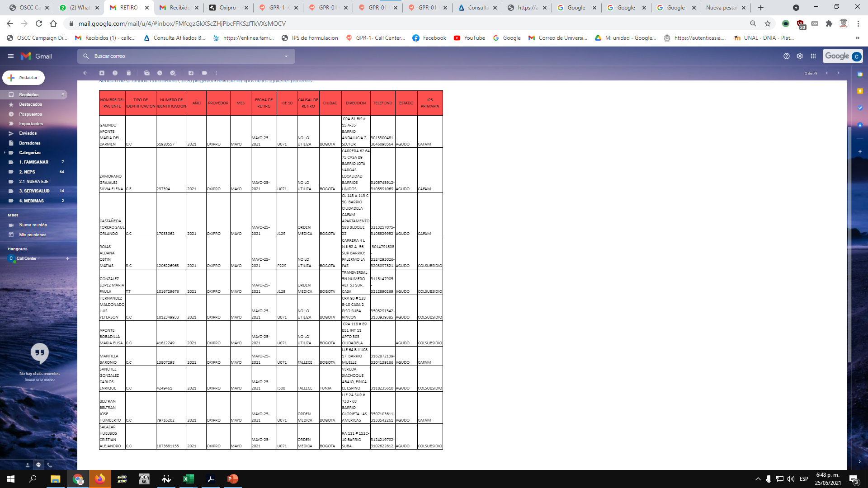Start a Nueva reunión in Meet
The height and width of the screenshot is (488, 868).
coord(33,225)
